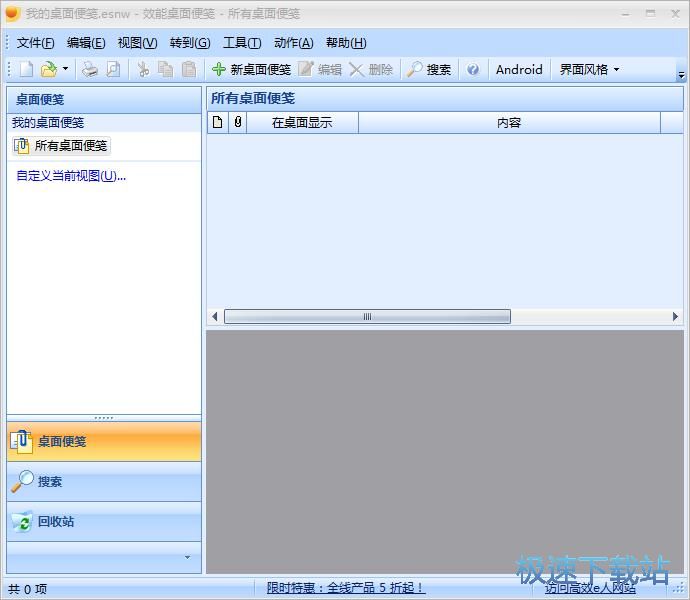Click the help question mark icon
This screenshot has height=600, width=690.
pyautogui.click(x=473, y=69)
